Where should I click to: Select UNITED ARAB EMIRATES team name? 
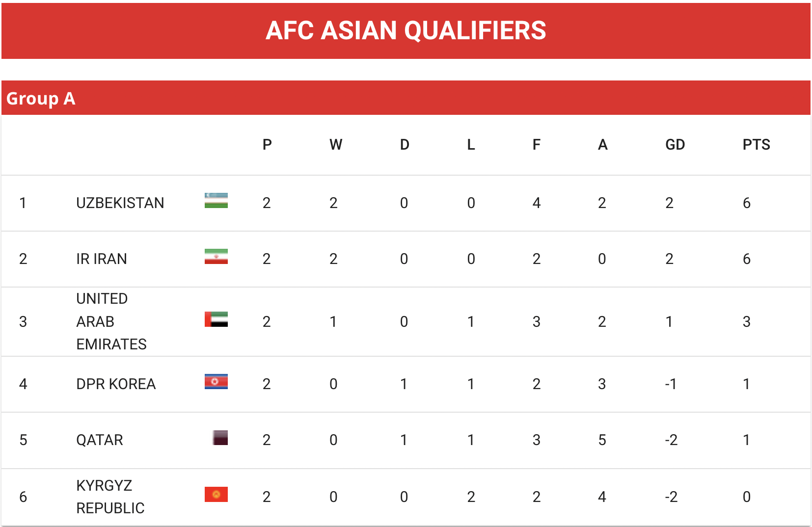111,321
